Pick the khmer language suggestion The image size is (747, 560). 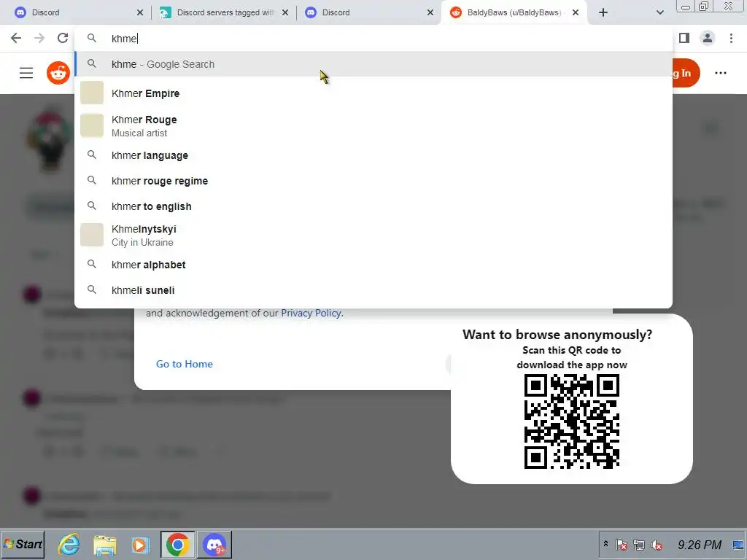(373, 155)
